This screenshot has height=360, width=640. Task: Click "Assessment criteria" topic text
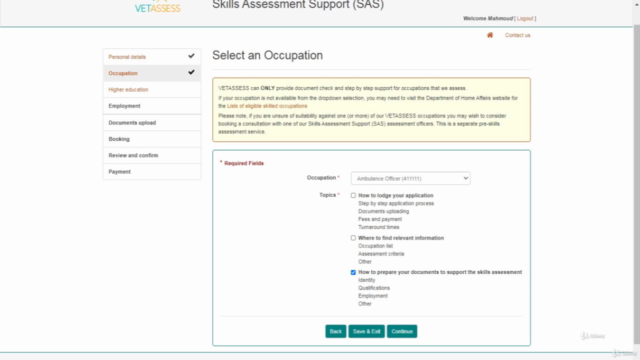point(381,254)
